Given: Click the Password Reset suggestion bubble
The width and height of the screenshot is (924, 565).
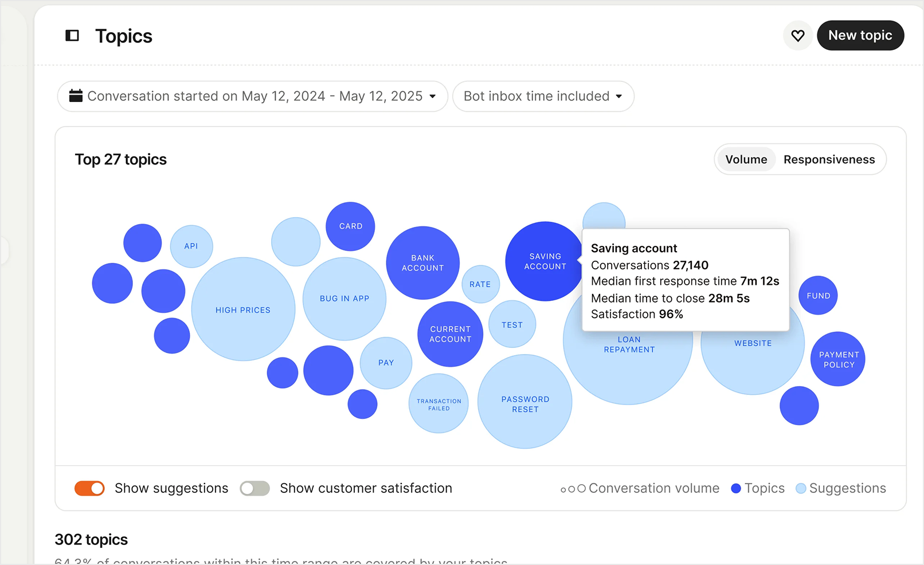Looking at the screenshot, I should pos(524,402).
